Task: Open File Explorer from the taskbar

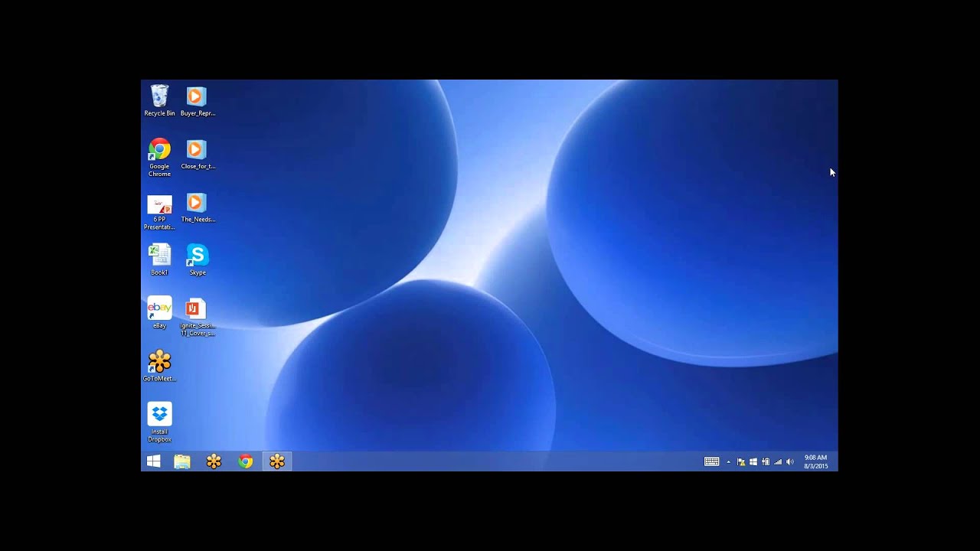Action: (182, 461)
